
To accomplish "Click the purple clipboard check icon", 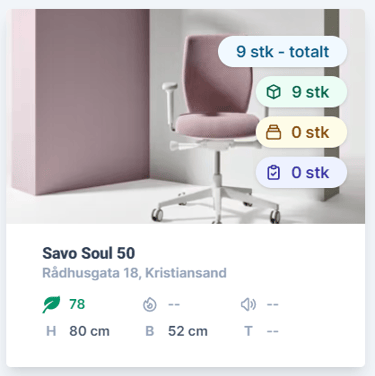I will coord(273,172).
